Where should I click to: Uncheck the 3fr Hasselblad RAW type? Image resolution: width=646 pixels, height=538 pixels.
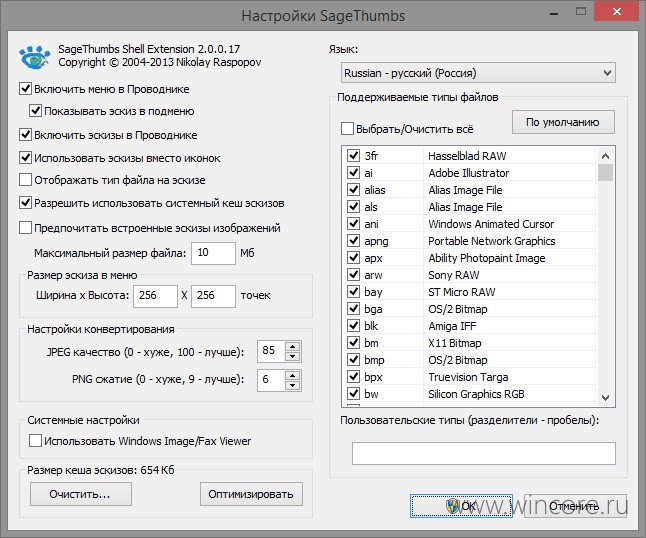point(353,155)
